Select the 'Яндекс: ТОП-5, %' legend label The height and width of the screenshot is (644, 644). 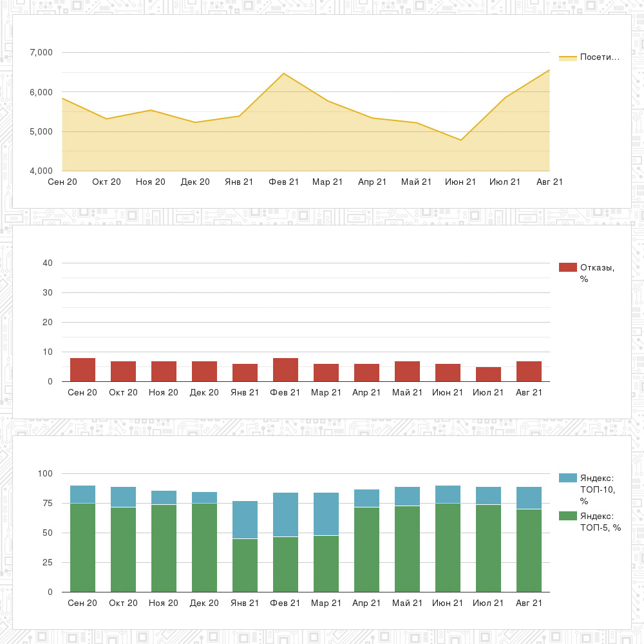point(600,522)
